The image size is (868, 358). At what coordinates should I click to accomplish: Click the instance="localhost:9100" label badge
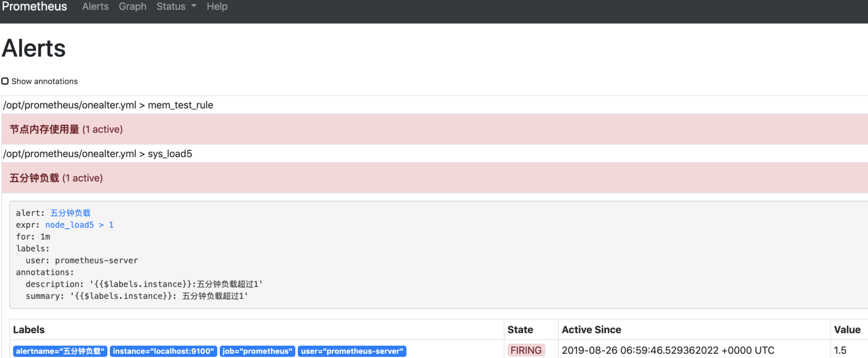click(163, 351)
